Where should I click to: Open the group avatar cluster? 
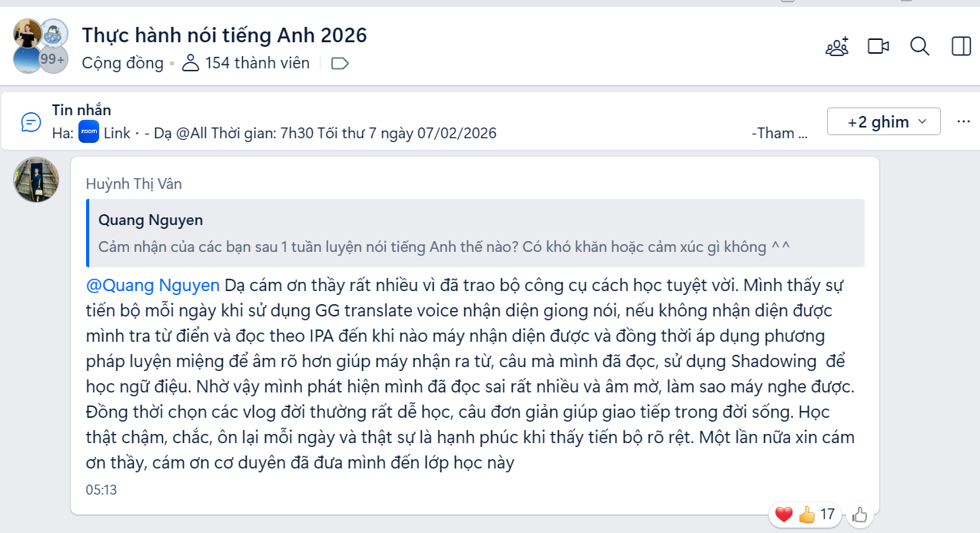coord(40,47)
